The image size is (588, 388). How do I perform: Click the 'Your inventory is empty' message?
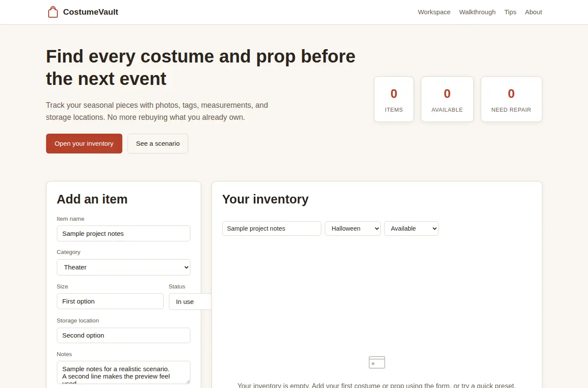(x=376, y=385)
